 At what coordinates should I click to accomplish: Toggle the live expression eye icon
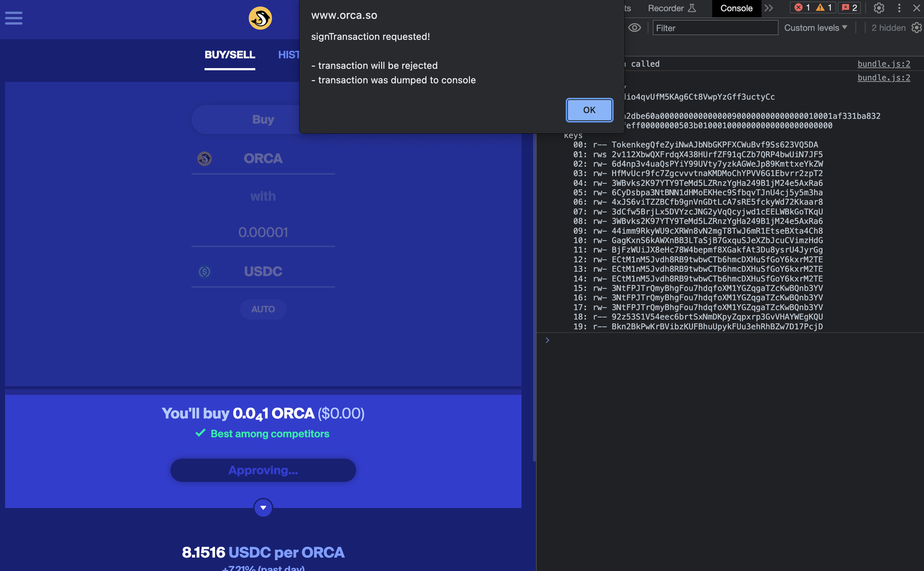click(x=634, y=28)
